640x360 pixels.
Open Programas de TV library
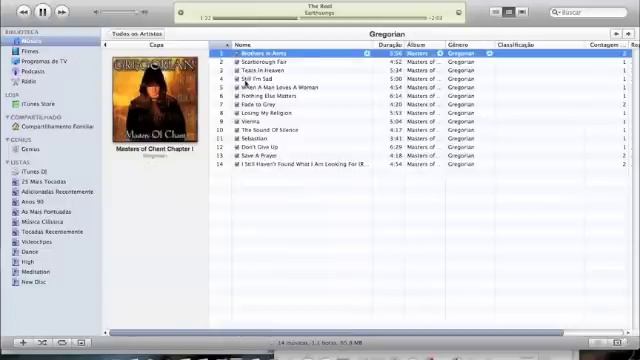(x=44, y=61)
